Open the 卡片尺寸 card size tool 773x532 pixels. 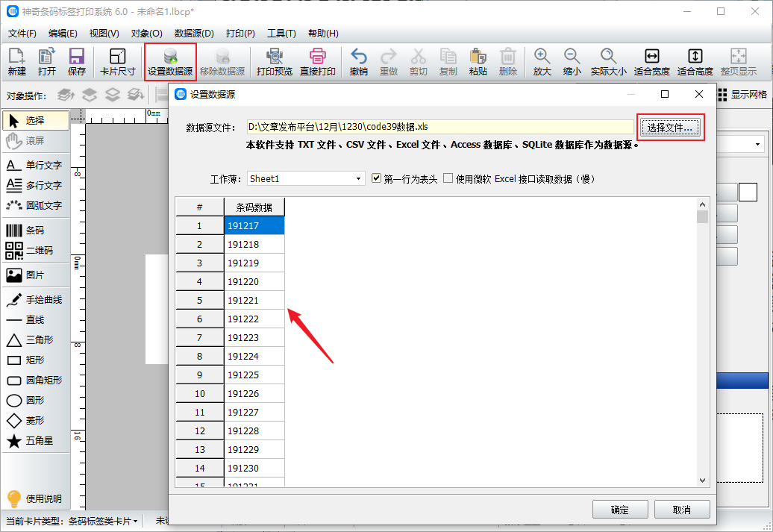coord(117,62)
